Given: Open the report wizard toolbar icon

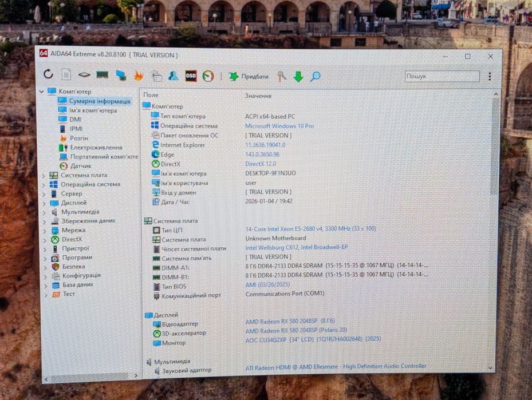Looking at the screenshot, I should click(157, 76).
